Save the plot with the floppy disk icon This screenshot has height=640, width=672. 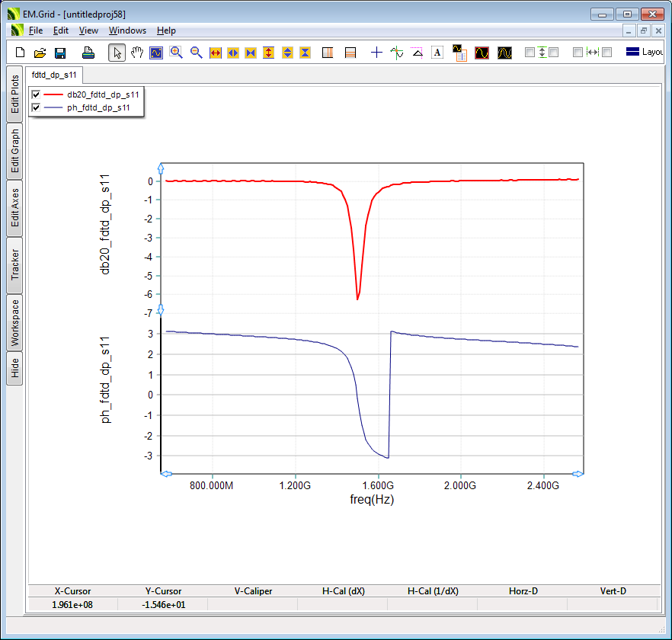60,53
